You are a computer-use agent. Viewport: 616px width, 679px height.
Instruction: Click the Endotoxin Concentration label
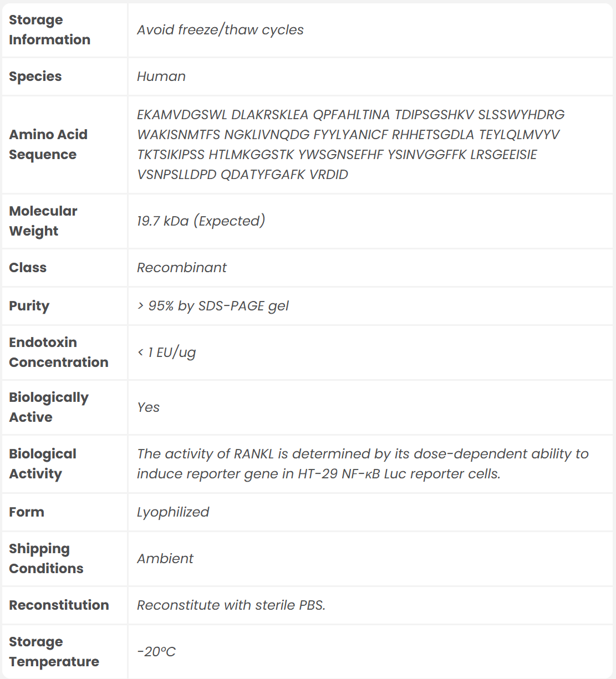[58, 353]
